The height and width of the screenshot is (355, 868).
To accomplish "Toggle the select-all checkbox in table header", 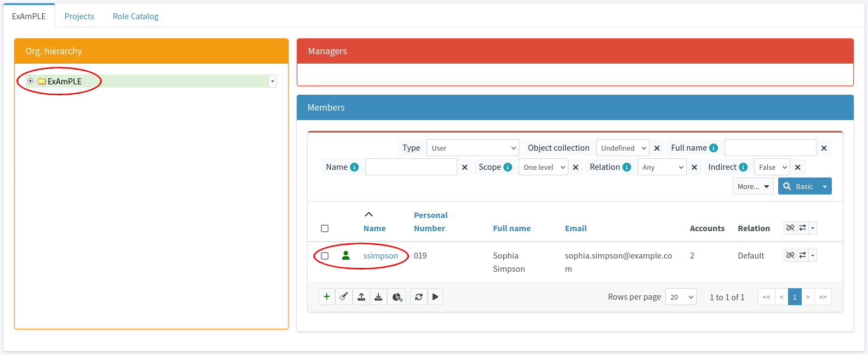I will tap(325, 228).
